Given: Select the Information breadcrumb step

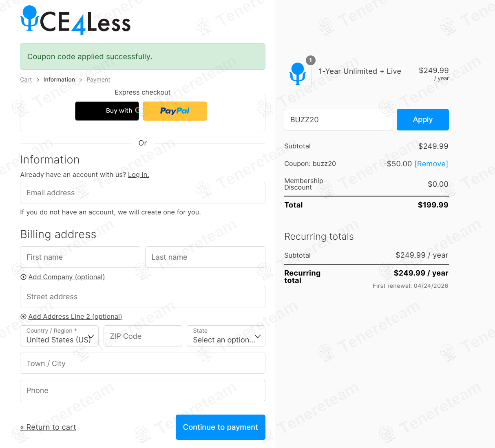Looking at the screenshot, I should [59, 79].
